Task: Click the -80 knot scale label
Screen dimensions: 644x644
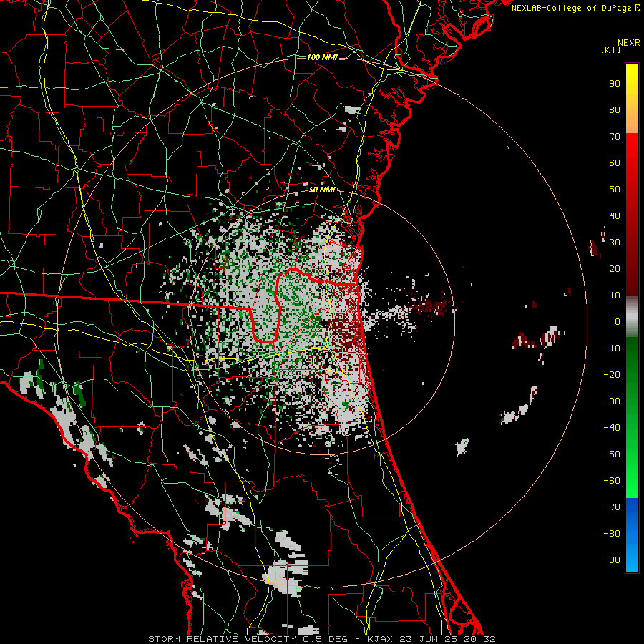Action: click(x=612, y=534)
